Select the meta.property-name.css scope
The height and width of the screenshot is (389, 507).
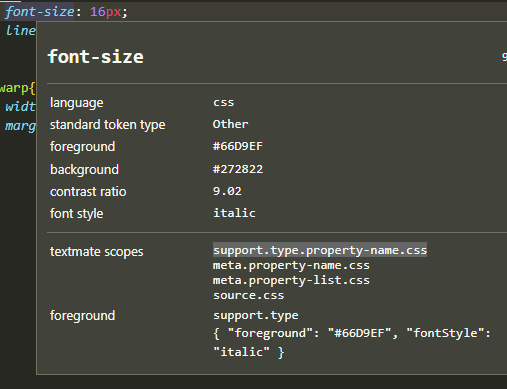click(x=291, y=265)
